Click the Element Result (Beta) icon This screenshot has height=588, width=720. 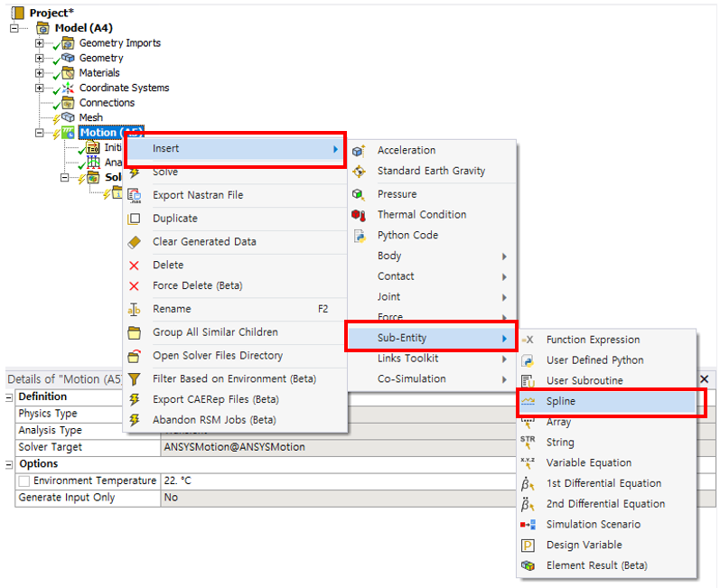pos(528,566)
